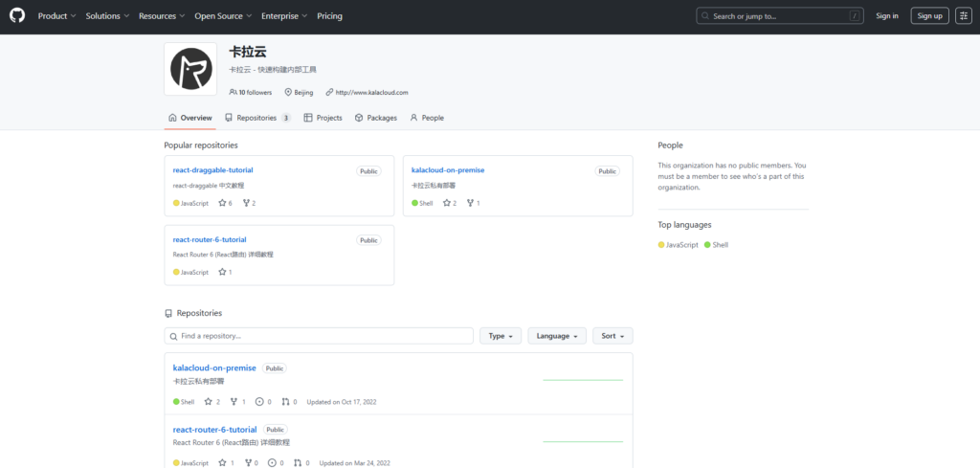The width and height of the screenshot is (980, 468).
Task: Expand the Open Source header menu
Action: pyautogui.click(x=223, y=16)
